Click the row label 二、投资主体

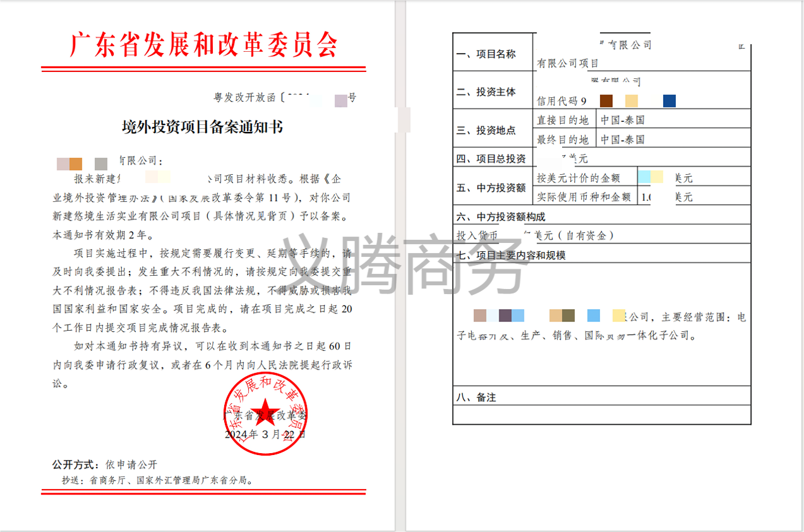[486, 92]
